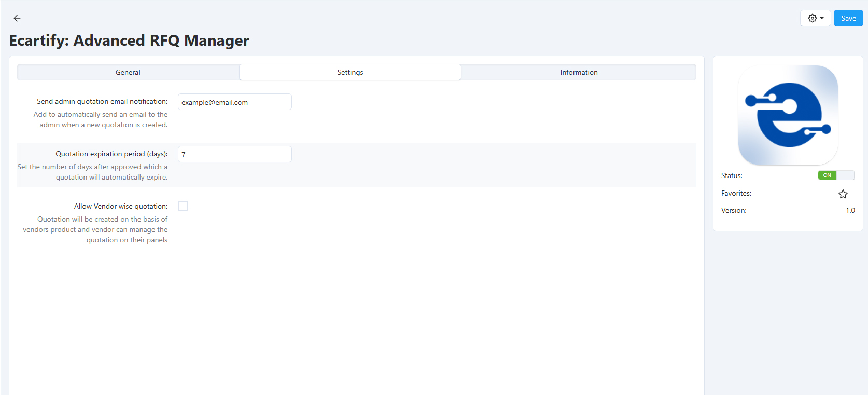Select the Settings tab
This screenshot has width=868, height=395.
pos(350,72)
